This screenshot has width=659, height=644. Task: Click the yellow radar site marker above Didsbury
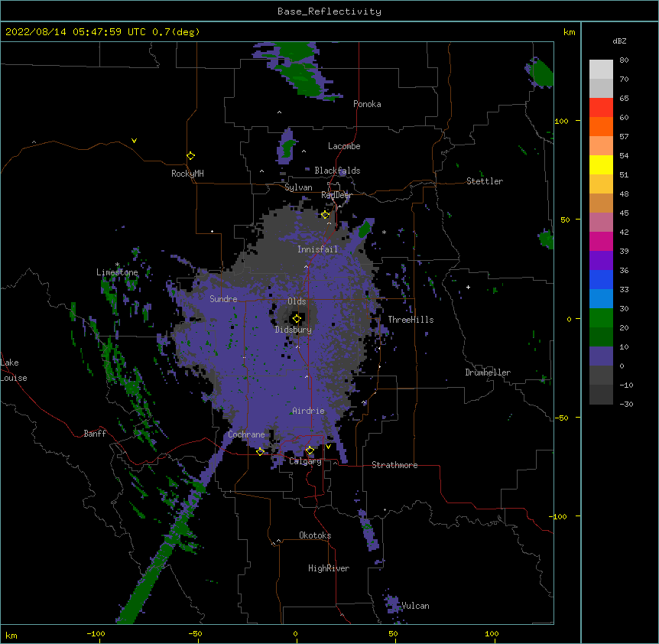297,319
